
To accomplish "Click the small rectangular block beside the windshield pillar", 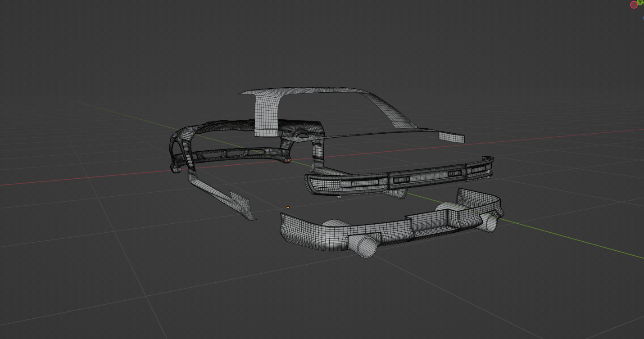I will 451,137.
